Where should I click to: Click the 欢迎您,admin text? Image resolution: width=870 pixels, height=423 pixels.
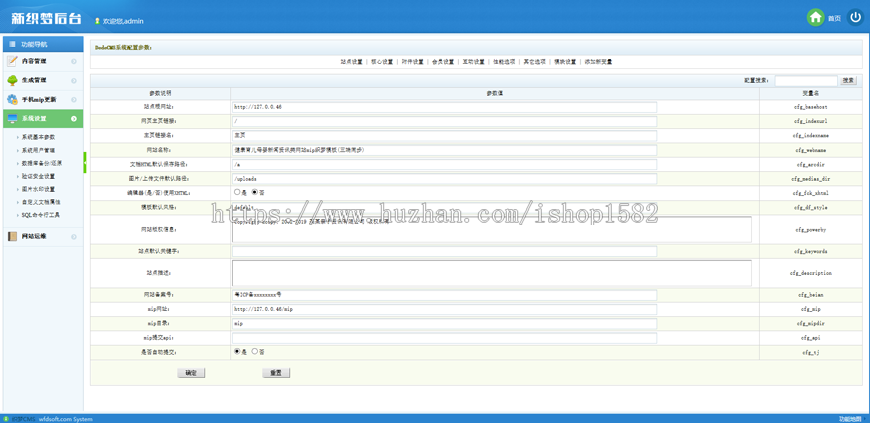point(123,21)
